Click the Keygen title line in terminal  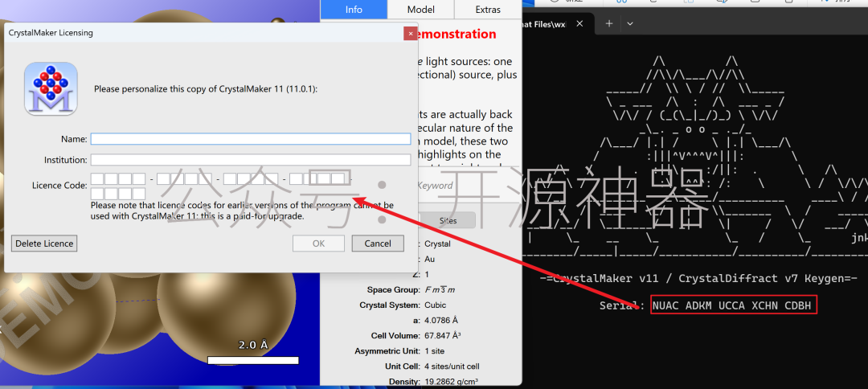pos(698,278)
